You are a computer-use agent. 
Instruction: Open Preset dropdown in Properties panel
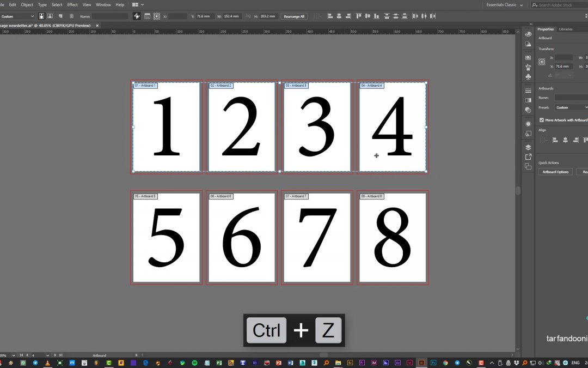(571, 107)
